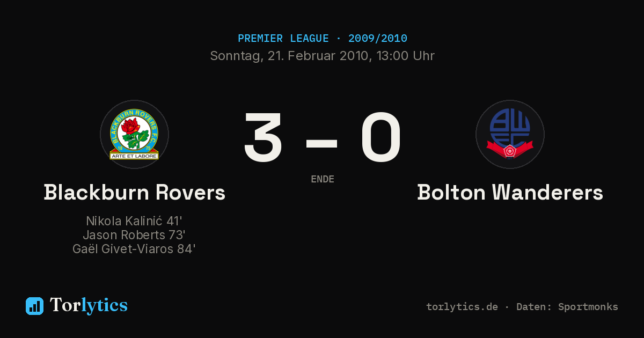Open the torlytics.de website link
This screenshot has width=644, height=338.
pos(462,307)
